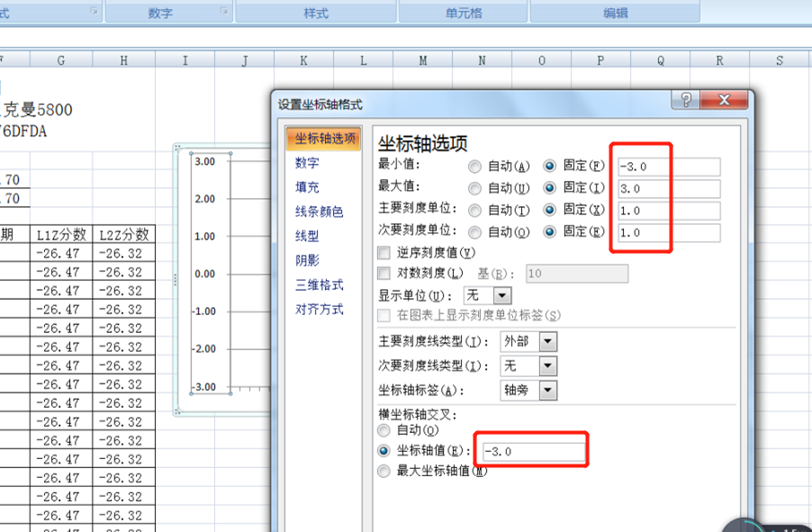Screen dimensions: 812x532
Task: Open the 次要刻度线类型 dropdown
Action: (547, 366)
